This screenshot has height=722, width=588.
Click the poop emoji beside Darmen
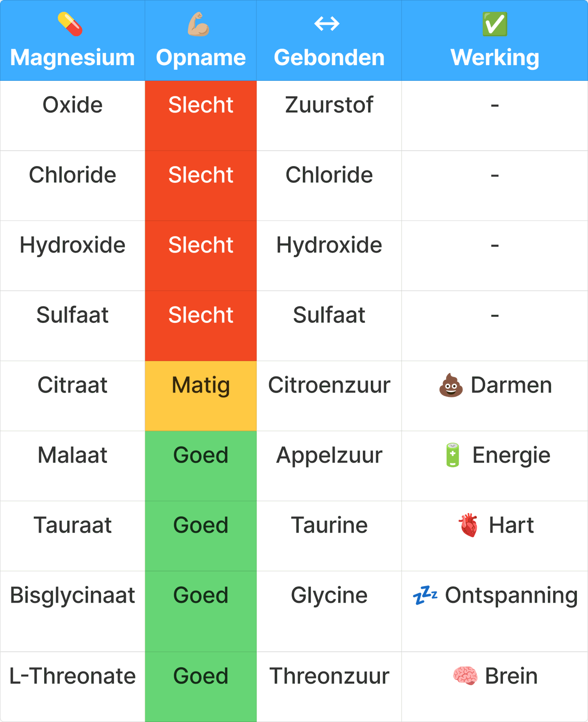(451, 385)
